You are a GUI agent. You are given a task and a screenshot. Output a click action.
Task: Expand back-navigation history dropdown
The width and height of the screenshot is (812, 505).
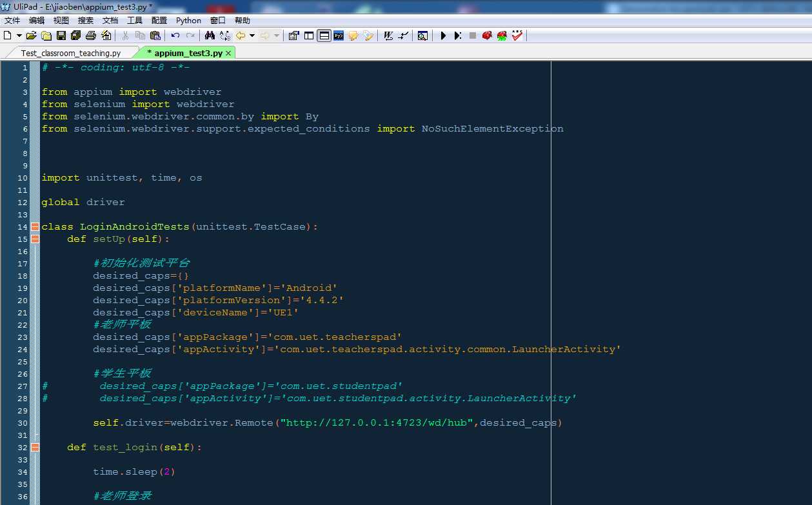tap(252, 35)
